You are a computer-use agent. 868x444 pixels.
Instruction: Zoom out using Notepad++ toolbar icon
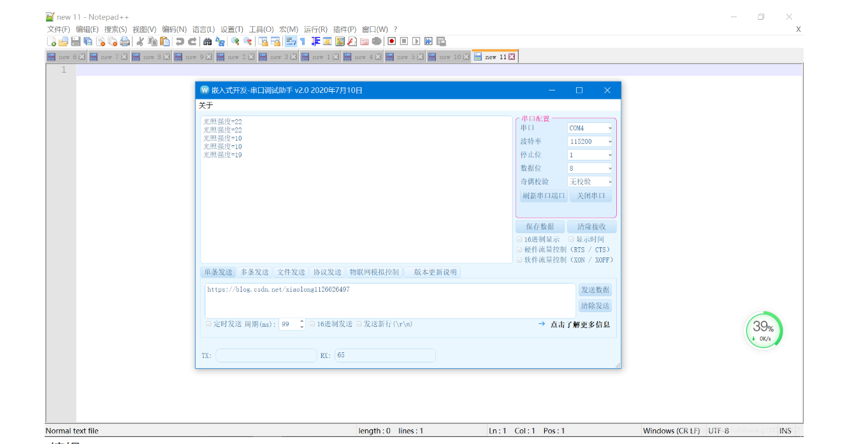tap(248, 41)
